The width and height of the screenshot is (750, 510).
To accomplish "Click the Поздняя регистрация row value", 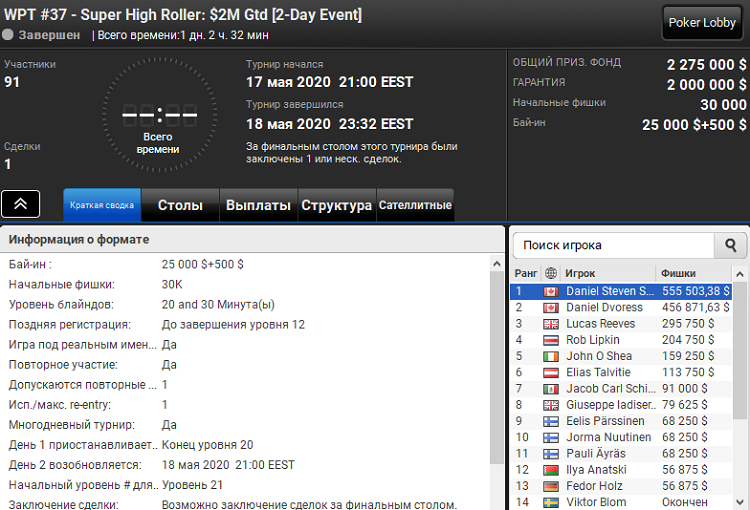I will [233, 325].
